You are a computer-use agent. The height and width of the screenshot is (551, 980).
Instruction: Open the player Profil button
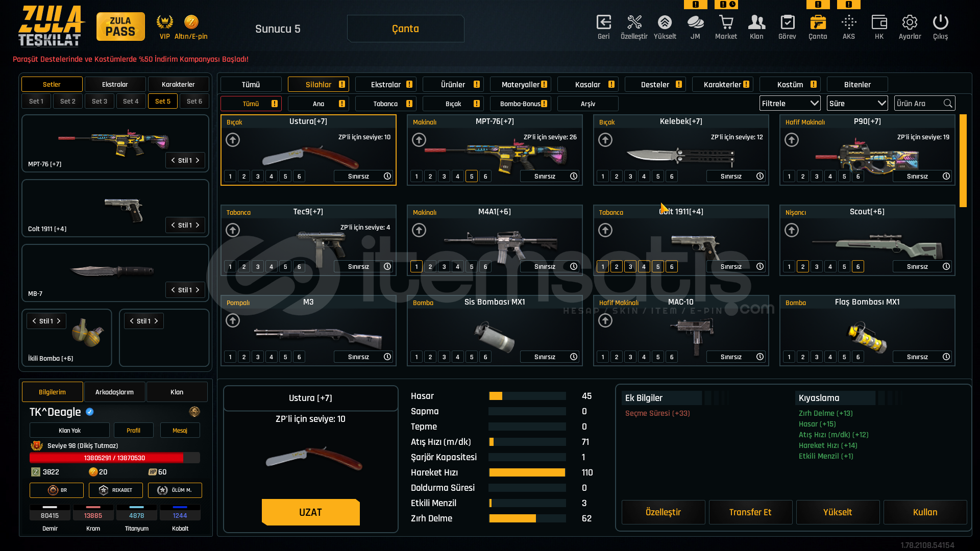point(133,430)
